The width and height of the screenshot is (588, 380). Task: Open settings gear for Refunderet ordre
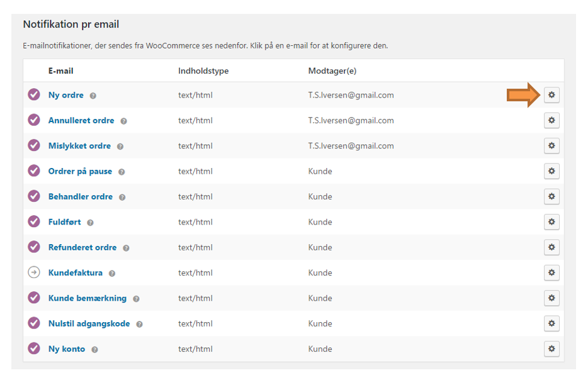[x=551, y=247]
